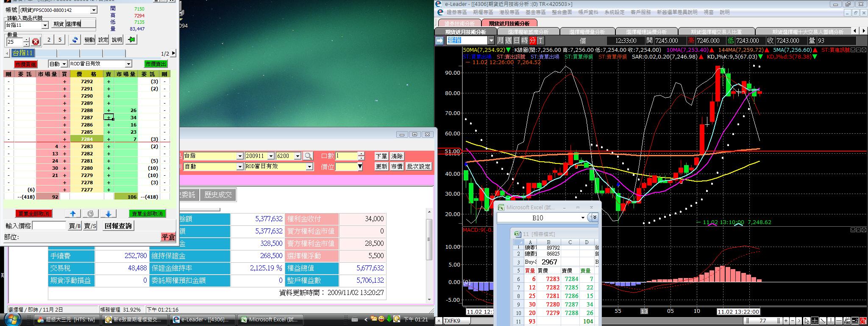The width and height of the screenshot is (868, 326).
Task: Click price 7284 in the order ladder
Action: point(86,139)
